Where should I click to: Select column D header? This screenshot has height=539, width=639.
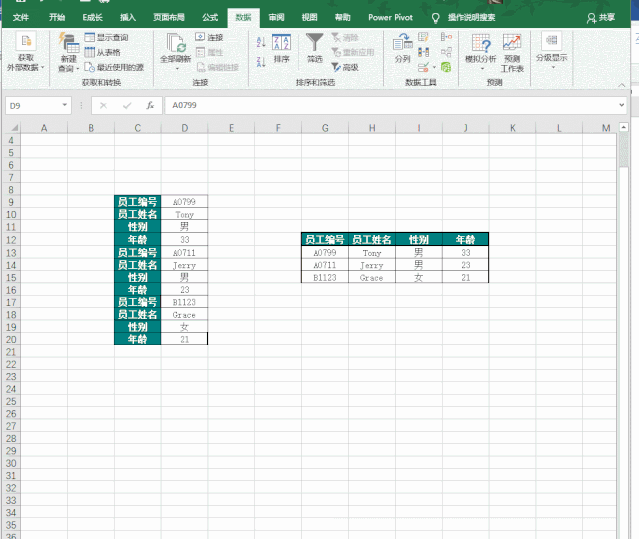point(185,128)
